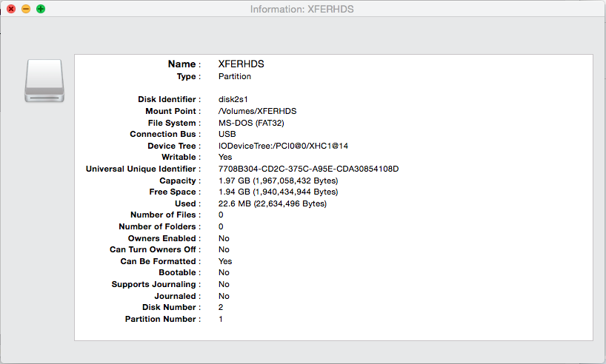
Task: Click the window title 'Information: XFERHDS'
Action: (x=302, y=10)
